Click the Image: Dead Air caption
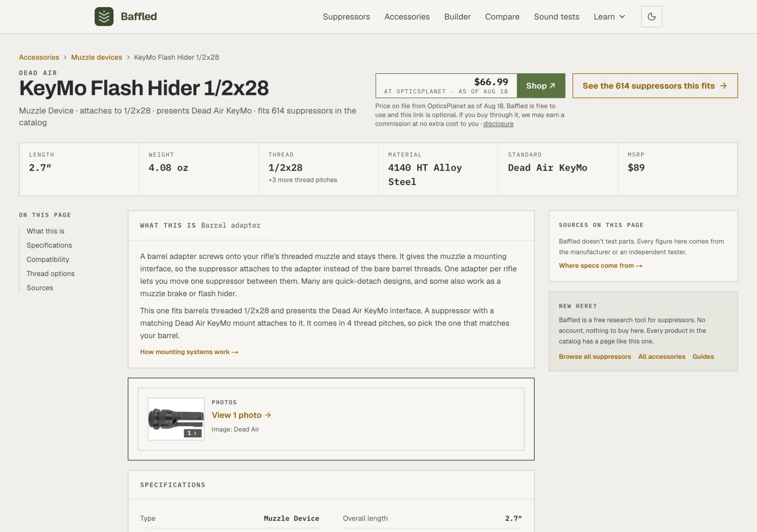Screen dimensions: 757x532 235,429
